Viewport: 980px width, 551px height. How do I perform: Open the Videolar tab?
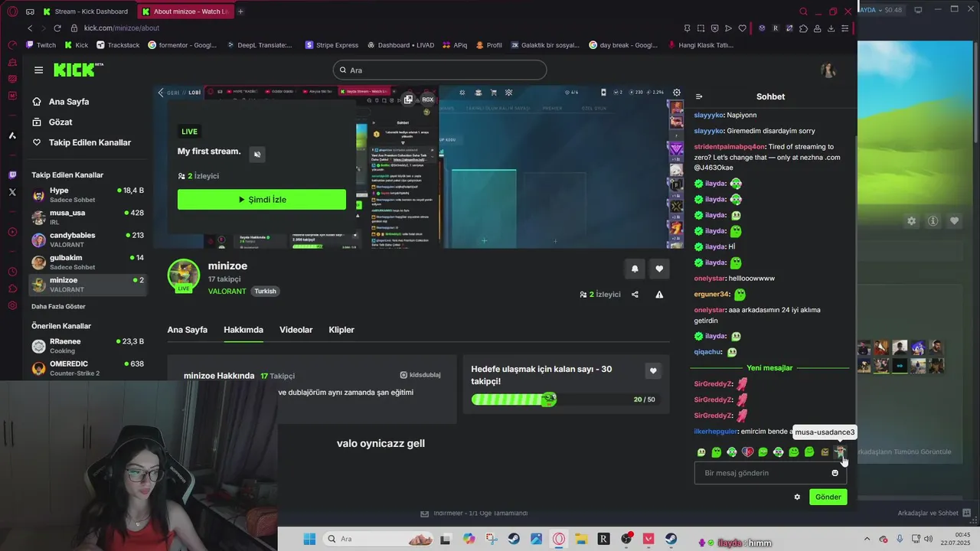[x=296, y=330]
